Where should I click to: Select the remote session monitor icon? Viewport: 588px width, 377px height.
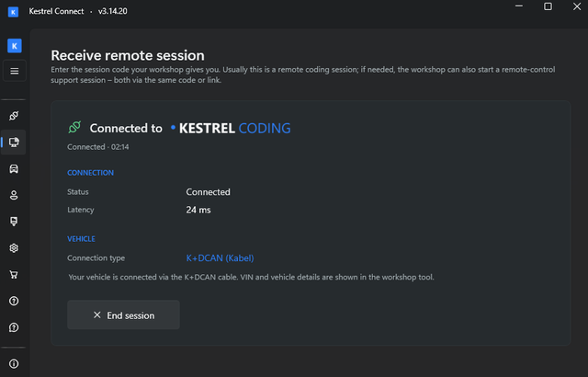pyautogui.click(x=14, y=143)
